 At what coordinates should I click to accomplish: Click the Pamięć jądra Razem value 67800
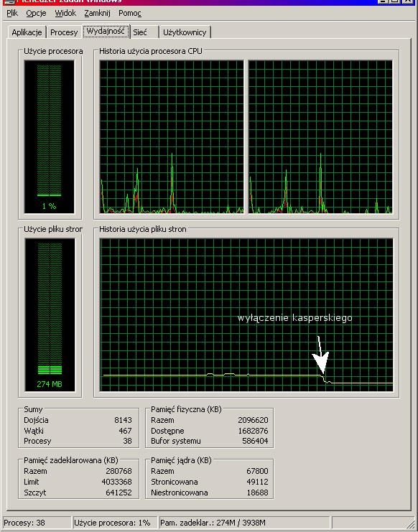pos(258,471)
